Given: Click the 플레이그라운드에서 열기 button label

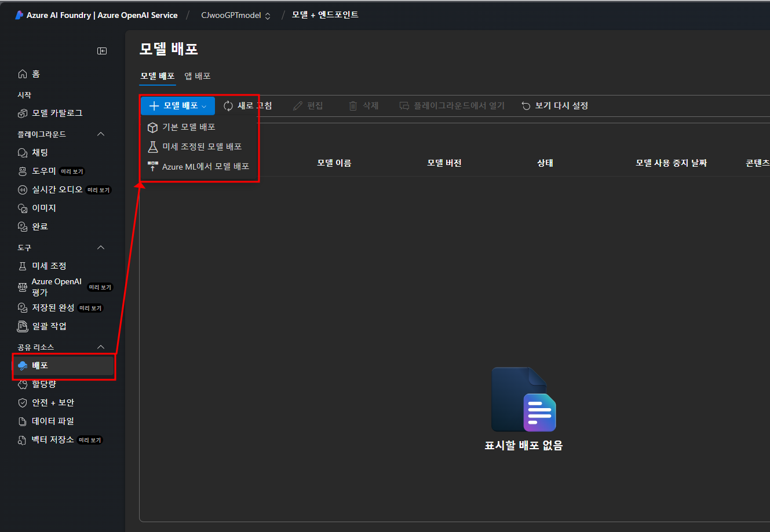Looking at the screenshot, I should pyautogui.click(x=459, y=105).
